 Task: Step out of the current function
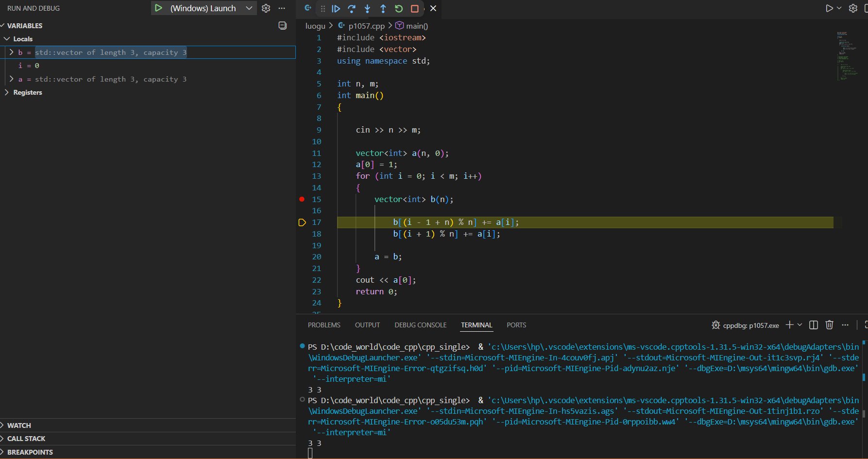pyautogui.click(x=383, y=8)
